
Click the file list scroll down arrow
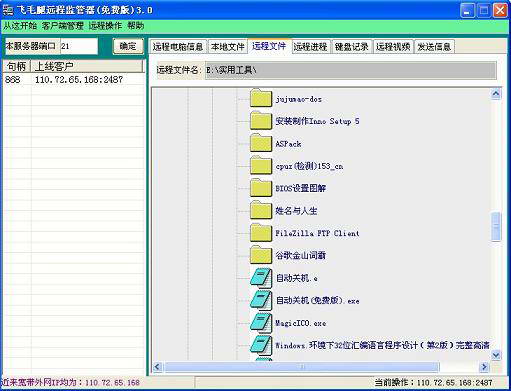pyautogui.click(x=496, y=355)
